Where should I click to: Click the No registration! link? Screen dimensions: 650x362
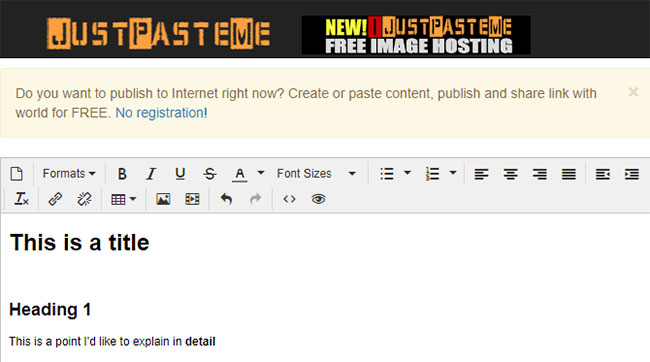161,113
